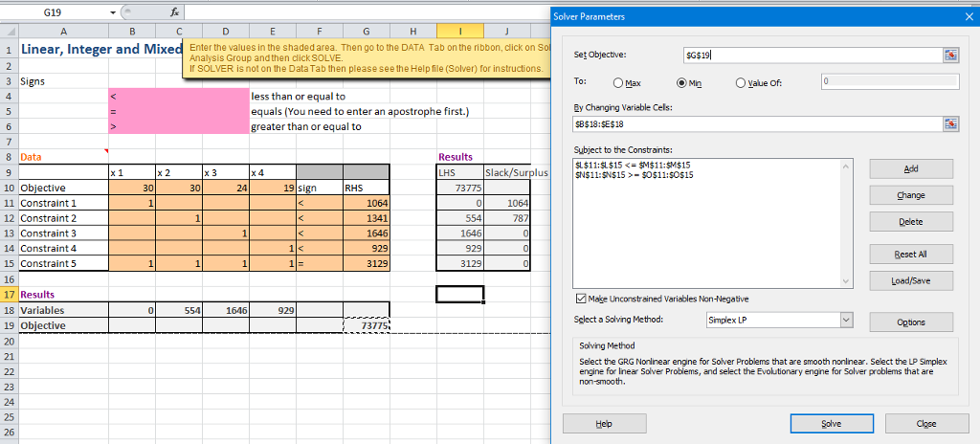Select column A header

(x=63, y=31)
